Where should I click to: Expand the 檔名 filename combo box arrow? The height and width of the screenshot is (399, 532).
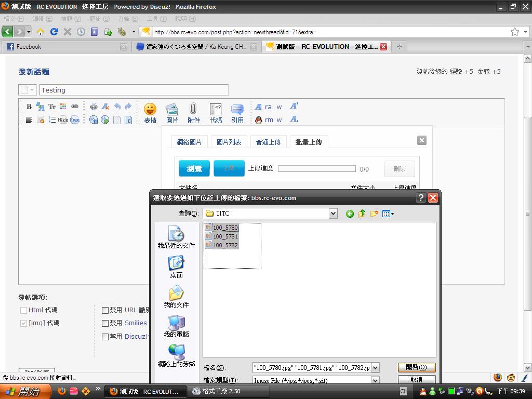click(x=376, y=368)
